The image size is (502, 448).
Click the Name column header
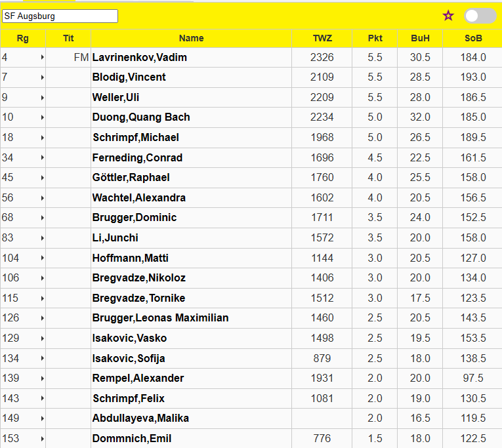191,38
